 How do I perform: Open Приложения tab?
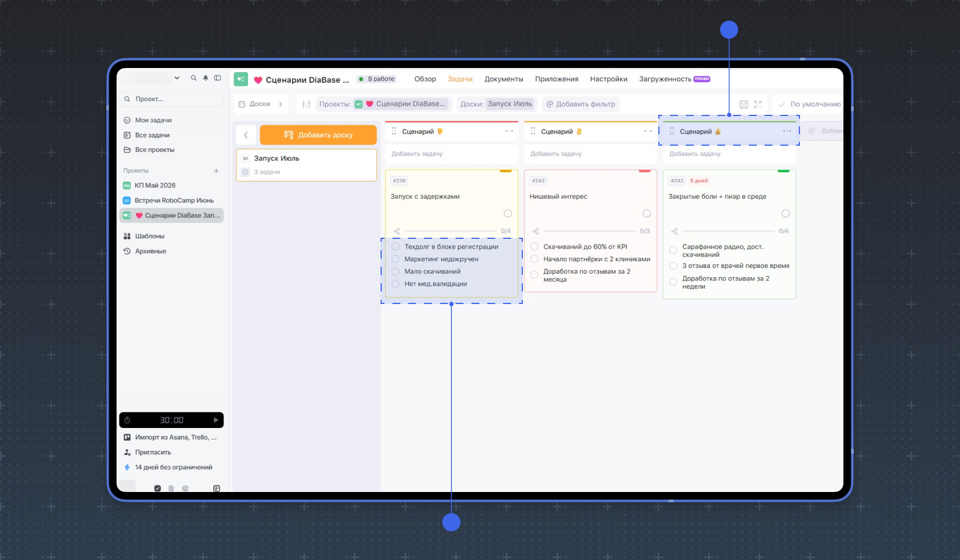[x=557, y=79]
